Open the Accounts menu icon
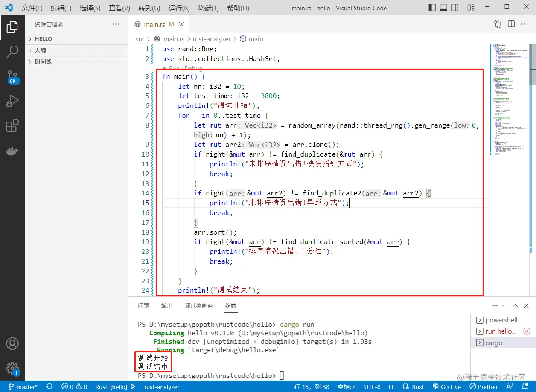The image size is (536, 392). [12, 343]
